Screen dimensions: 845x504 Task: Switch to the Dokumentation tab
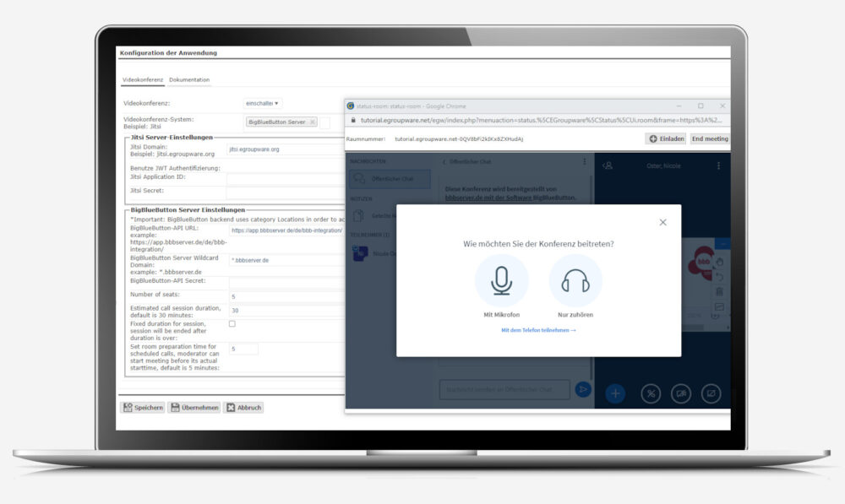(189, 80)
